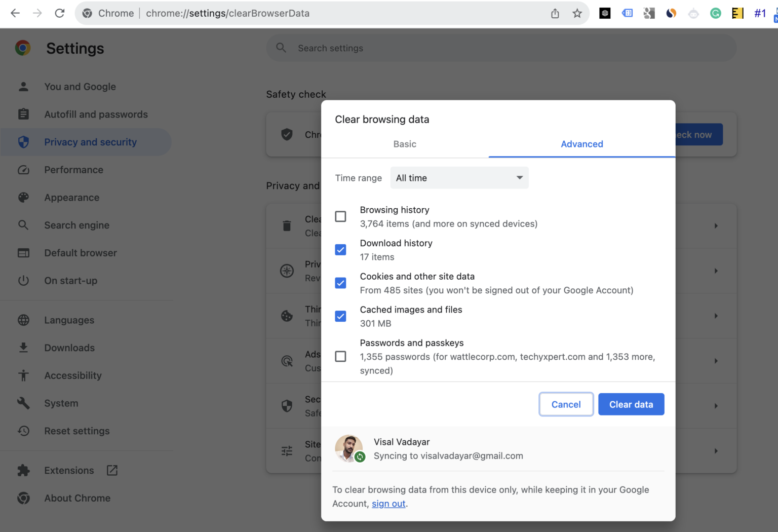
Task: Click the Grammarly icon in the bookmarks bar
Action: tap(715, 13)
